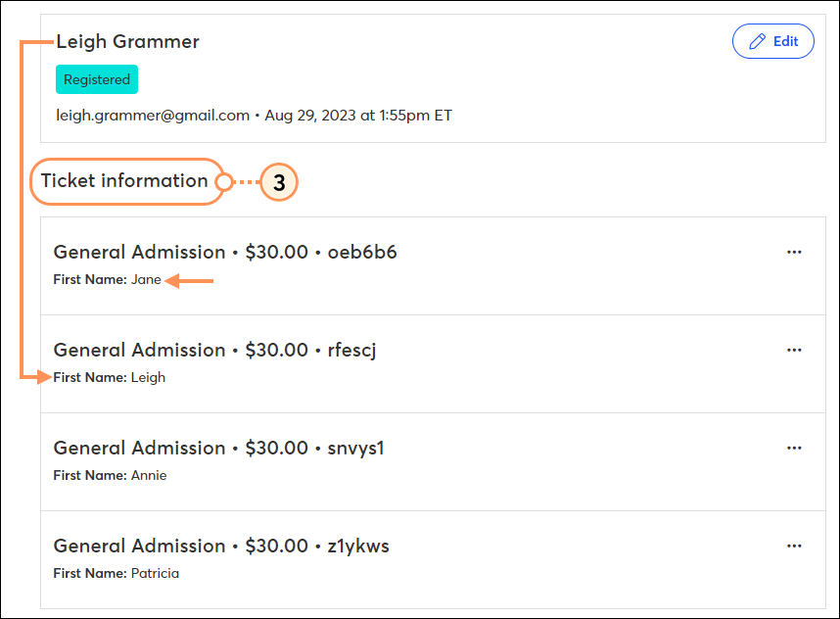
Task: Select General Admission ticket rfescj title
Action: (x=214, y=350)
